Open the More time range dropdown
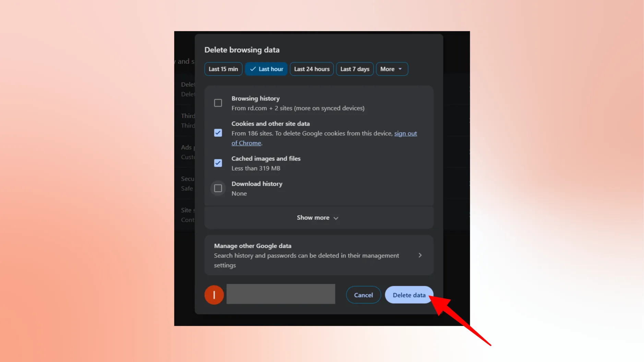The width and height of the screenshot is (644, 362). click(392, 69)
